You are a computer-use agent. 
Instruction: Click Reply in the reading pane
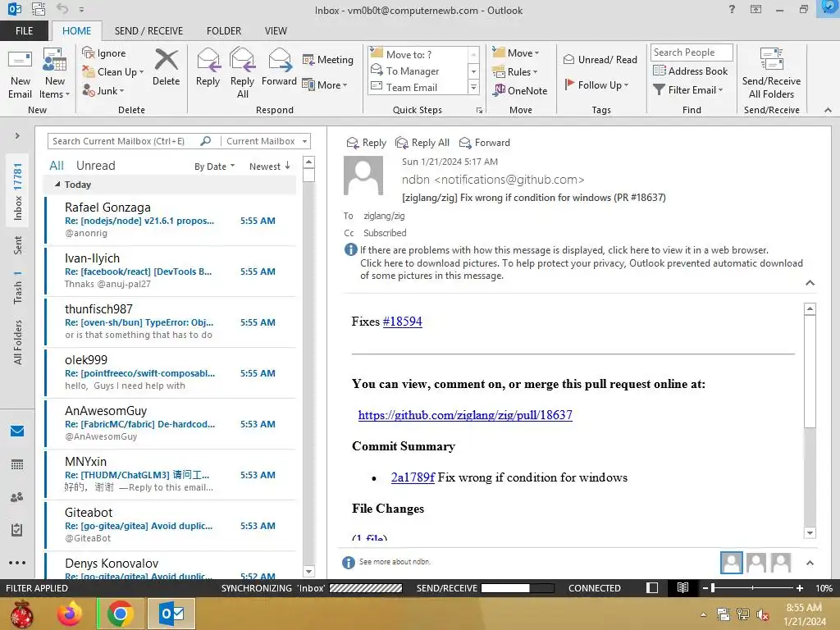point(367,143)
